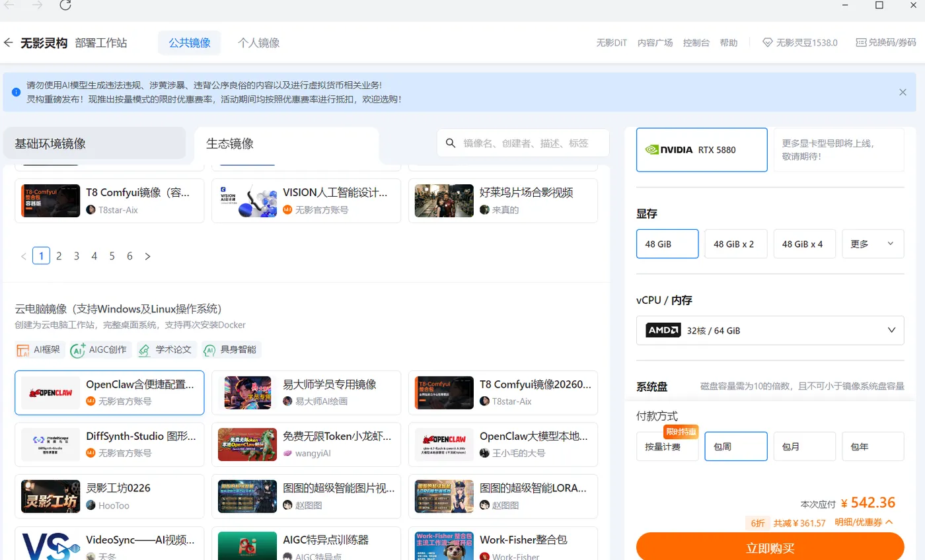Open the 帮助 help link

pyautogui.click(x=729, y=43)
